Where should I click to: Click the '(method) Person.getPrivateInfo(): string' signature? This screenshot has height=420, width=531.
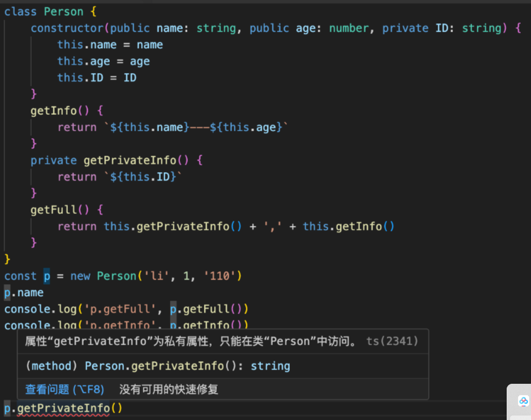158,366
